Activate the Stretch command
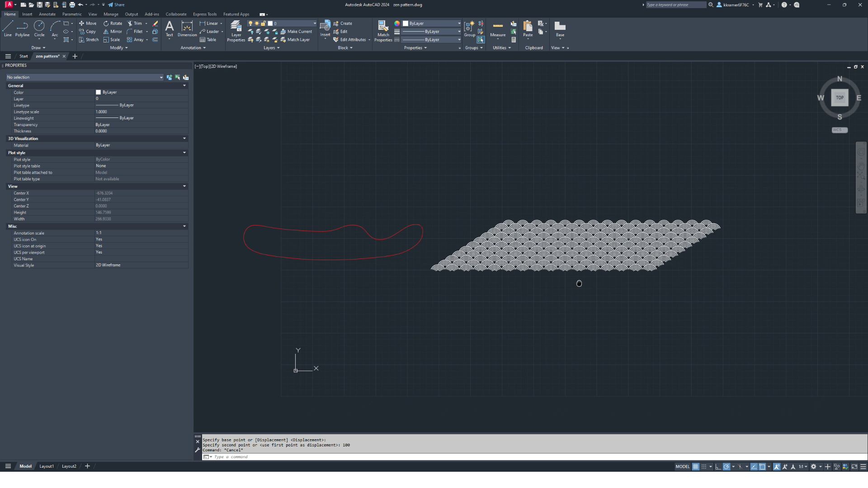The width and height of the screenshot is (868, 488). [89, 40]
